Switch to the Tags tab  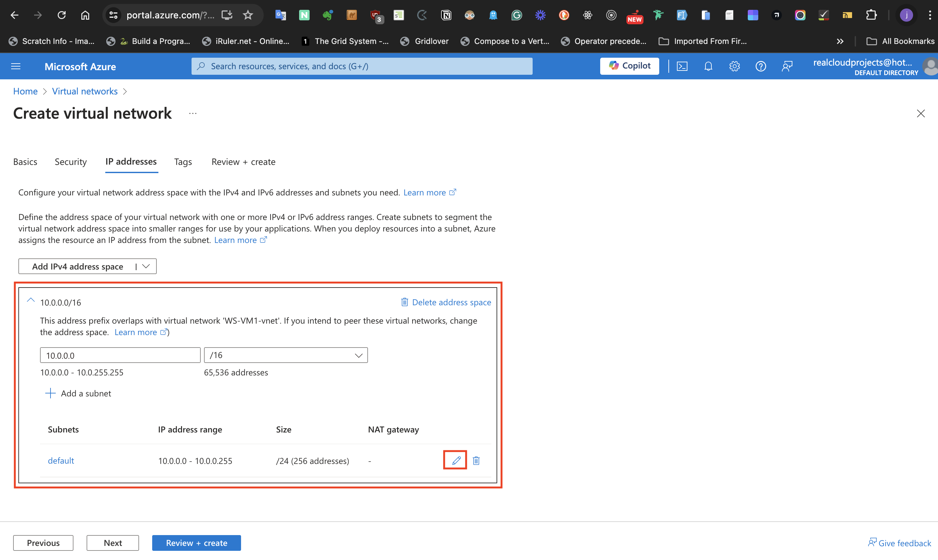coord(183,162)
